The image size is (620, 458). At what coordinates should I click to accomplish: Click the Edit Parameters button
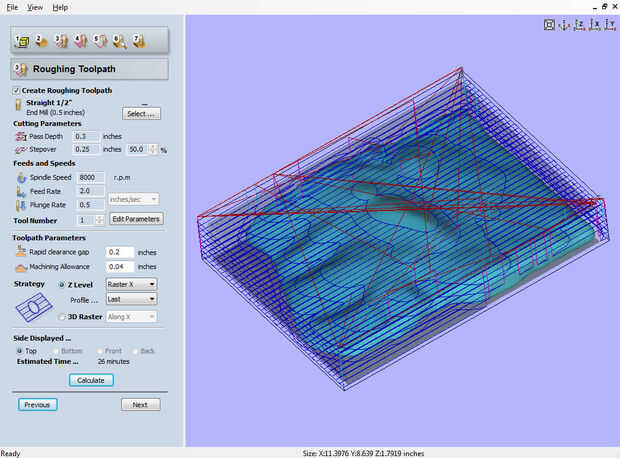[x=136, y=219]
